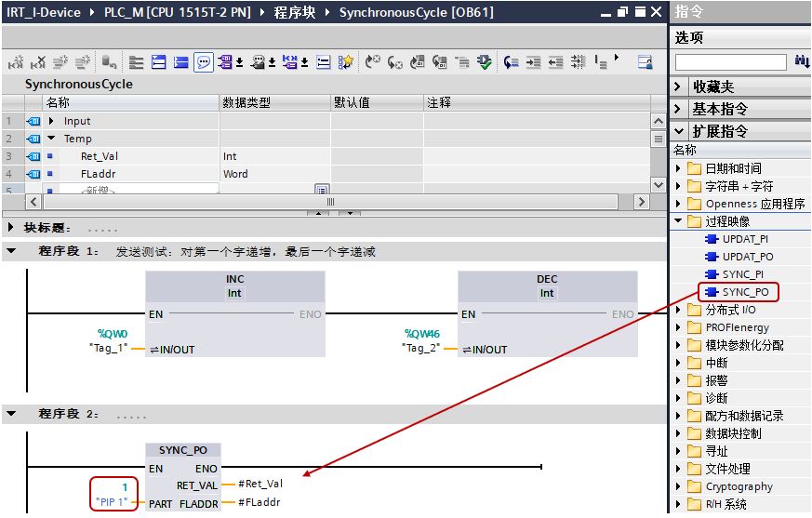812x518 pixels.
Task: Click the #FLaddr output operand
Action: point(259,502)
